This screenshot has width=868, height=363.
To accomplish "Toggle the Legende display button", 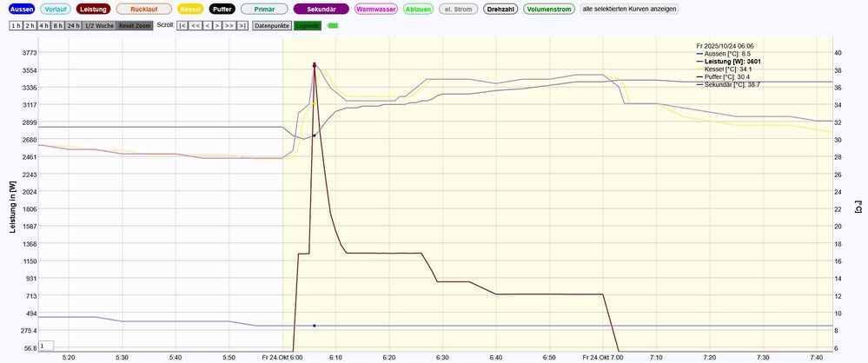I will (x=307, y=26).
